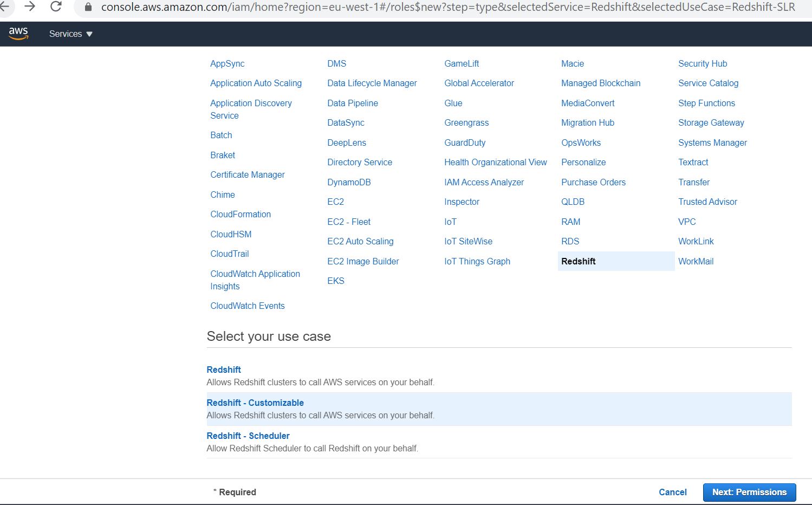The image size is (812, 505).
Task: Select IoT Things Graph
Action: pyautogui.click(x=477, y=261)
